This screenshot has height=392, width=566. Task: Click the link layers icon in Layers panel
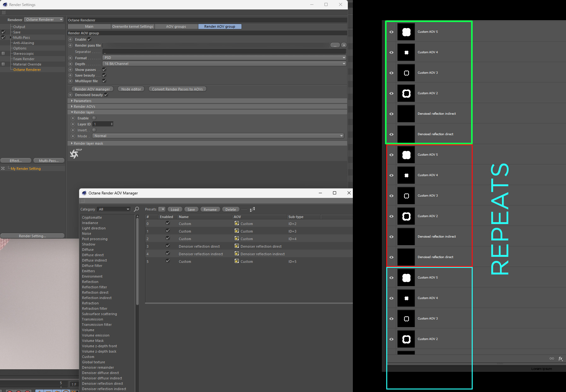tap(552, 359)
